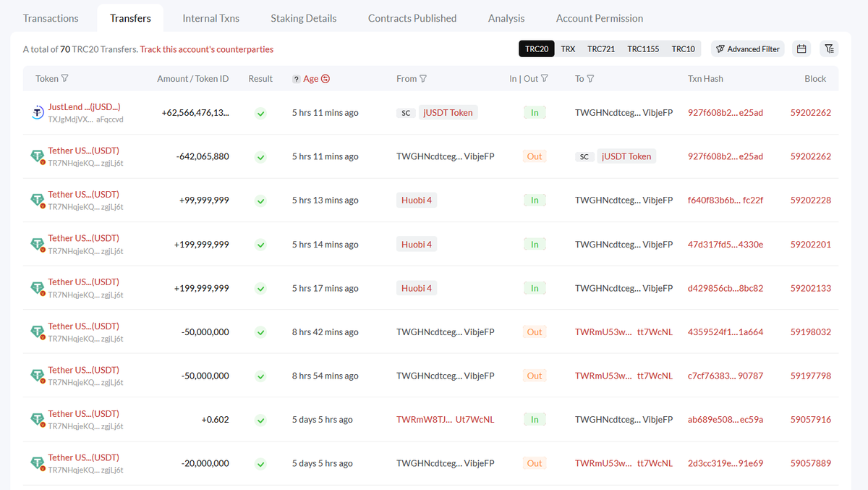Click the Token column filter funnel
868x490 pixels.
tap(65, 78)
